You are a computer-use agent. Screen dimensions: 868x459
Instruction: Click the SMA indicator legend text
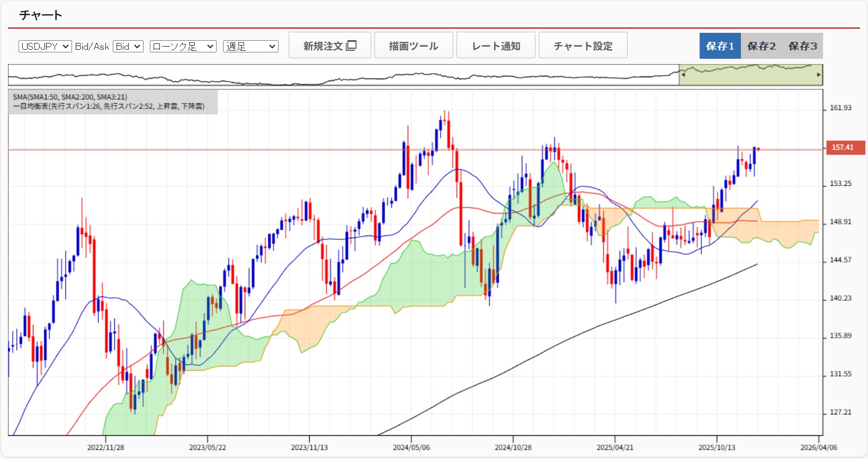tap(70, 97)
